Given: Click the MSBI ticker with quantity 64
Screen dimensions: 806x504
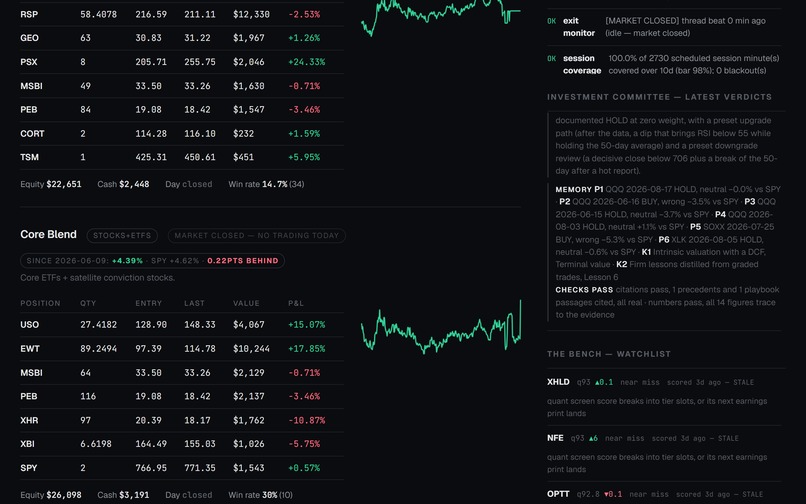Looking at the screenshot, I should (x=31, y=373).
